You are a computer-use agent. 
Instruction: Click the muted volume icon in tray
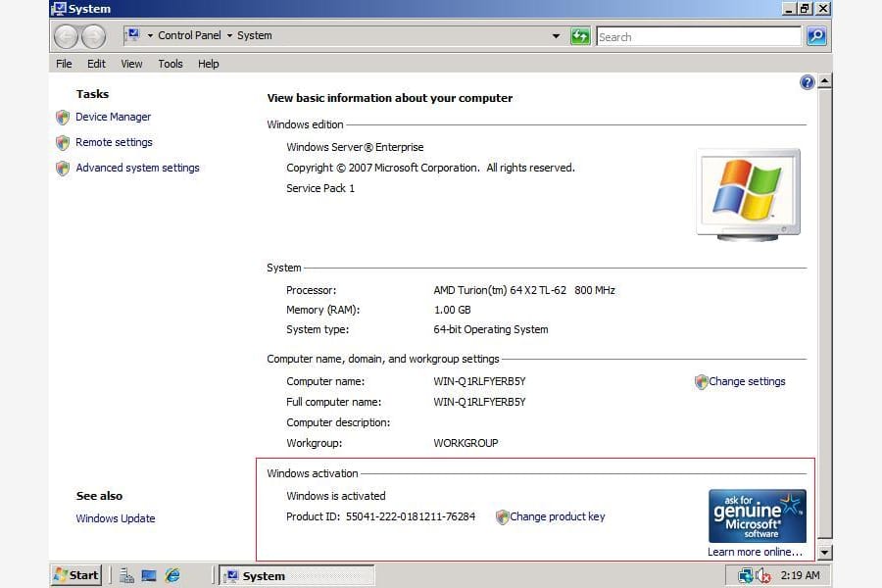click(763, 575)
